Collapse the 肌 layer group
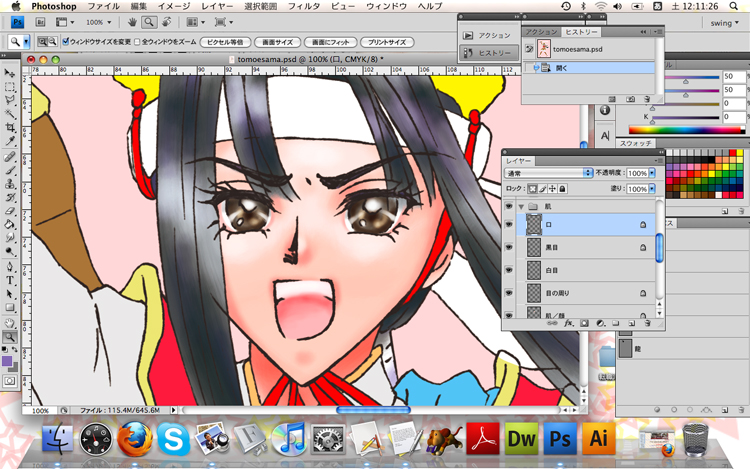The image size is (750, 469). 521,207
